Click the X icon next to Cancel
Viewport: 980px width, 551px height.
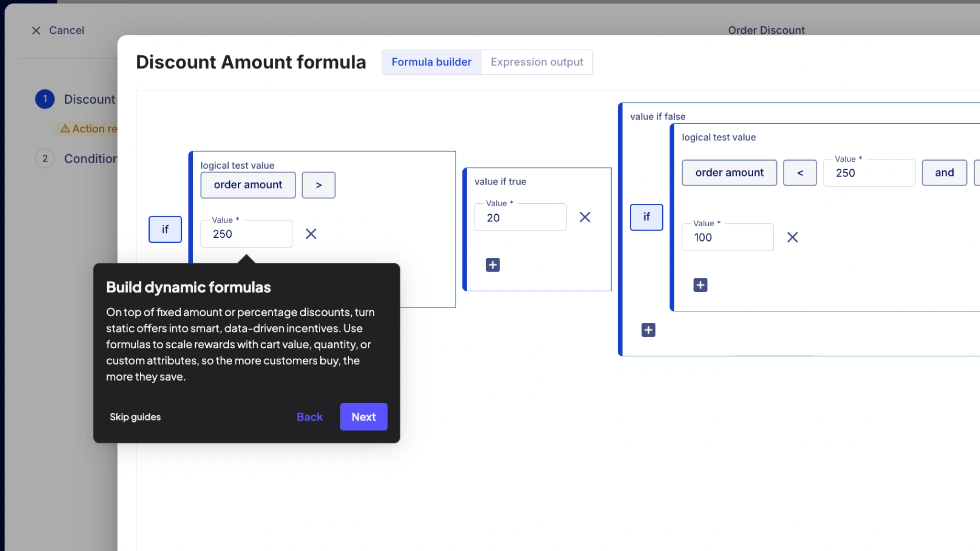(x=36, y=31)
